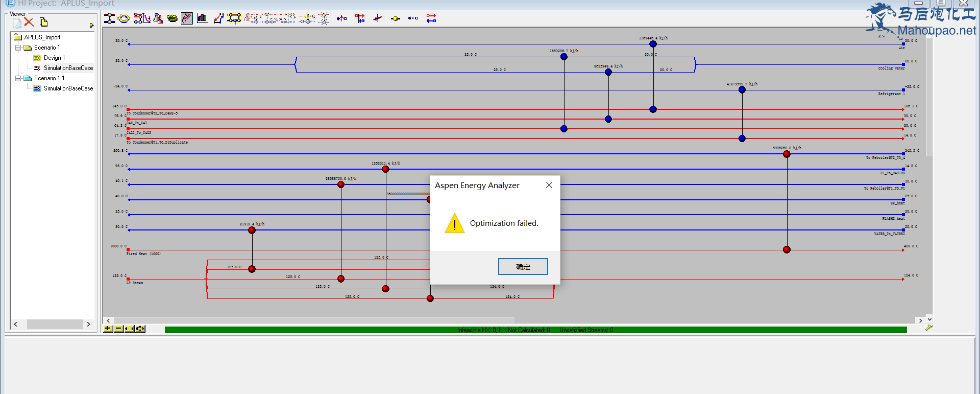Toggle the pressed diagonal-line toolbar button
The height and width of the screenshot is (394, 980).
(x=187, y=18)
